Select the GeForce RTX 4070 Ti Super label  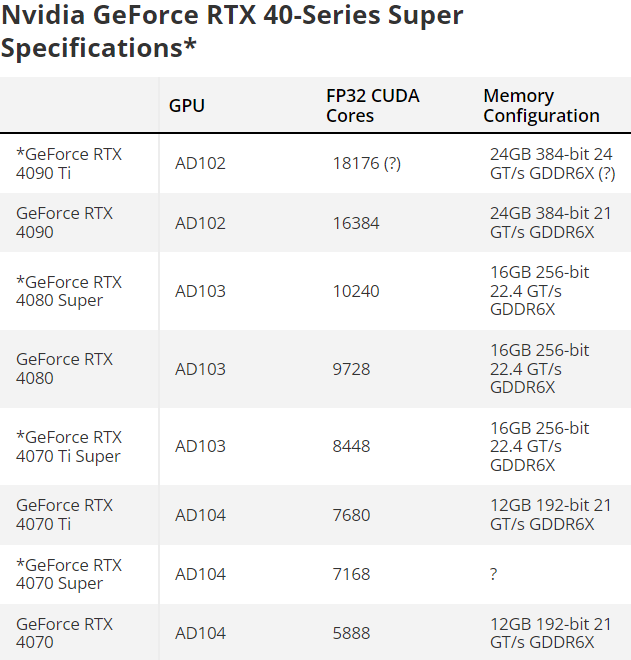click(x=69, y=447)
